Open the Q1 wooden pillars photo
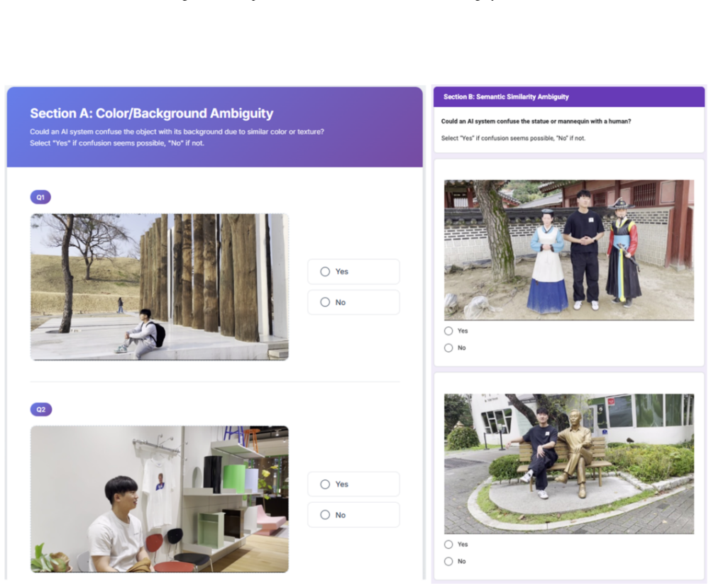Screen dimensions: 711x588 click(160, 287)
